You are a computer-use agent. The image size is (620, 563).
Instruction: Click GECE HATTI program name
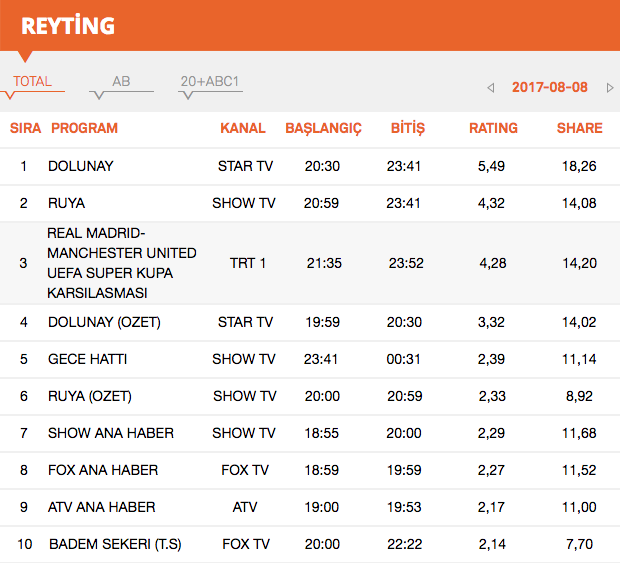tap(87, 359)
